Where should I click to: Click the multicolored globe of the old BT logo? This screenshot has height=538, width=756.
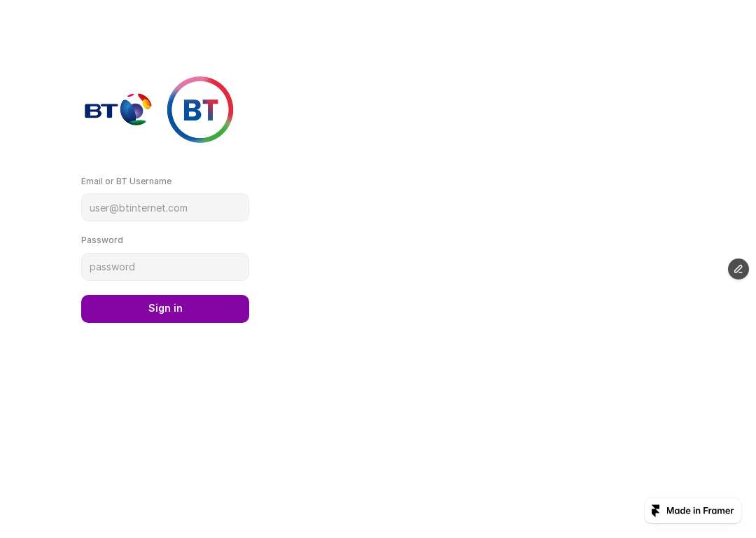pyautogui.click(x=136, y=109)
